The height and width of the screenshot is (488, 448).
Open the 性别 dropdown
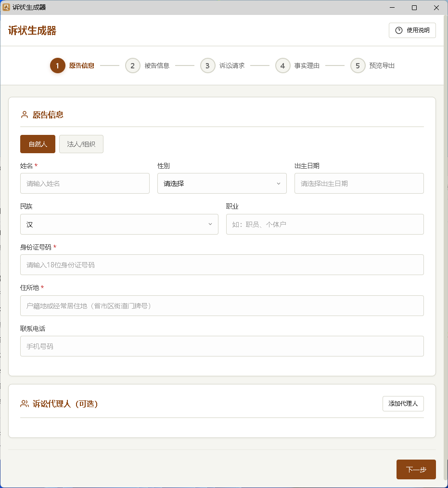point(222,183)
